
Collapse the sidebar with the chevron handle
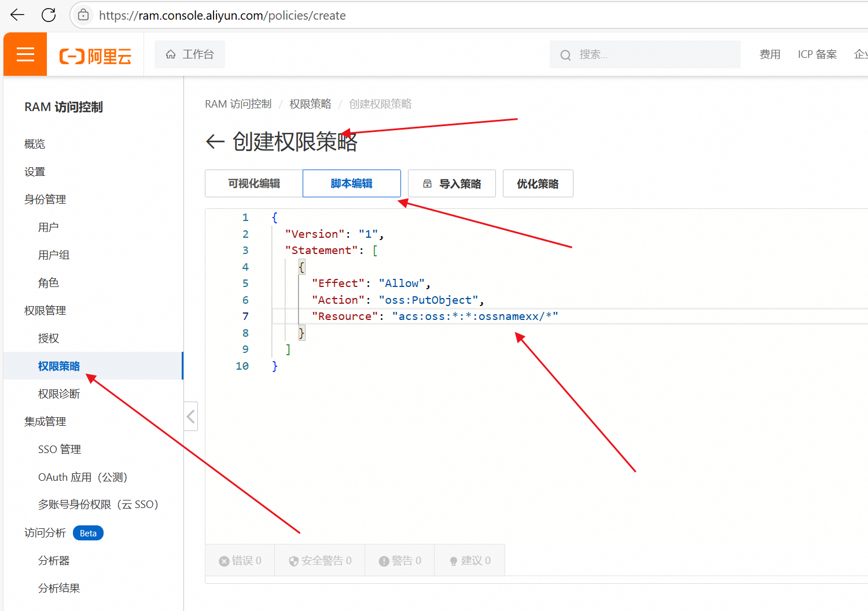click(x=190, y=416)
